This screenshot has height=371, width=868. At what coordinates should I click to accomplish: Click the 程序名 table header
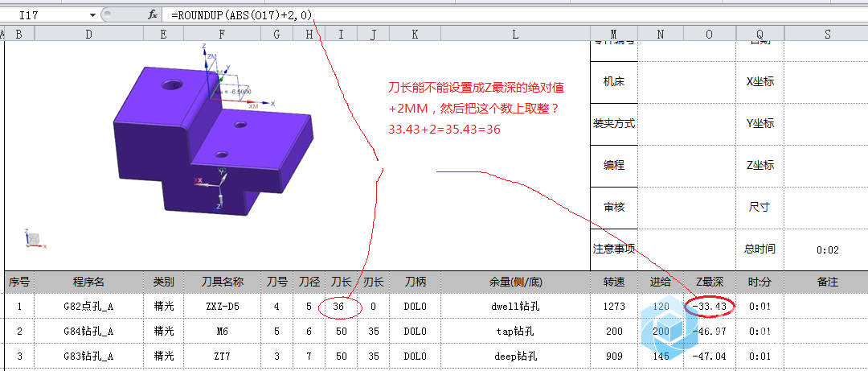coord(88,282)
